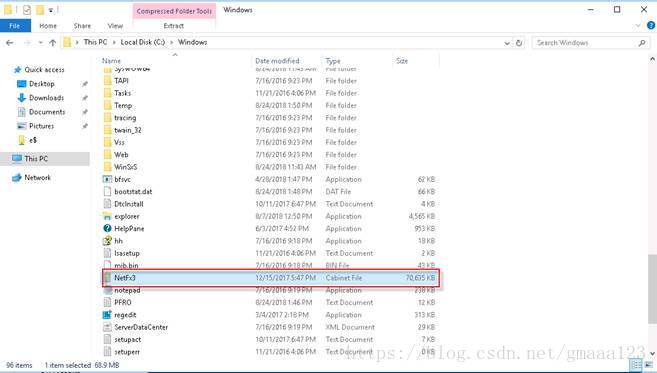Select the hh application icon
Screen dimensions: 657x373
pyautogui.click(x=108, y=241)
